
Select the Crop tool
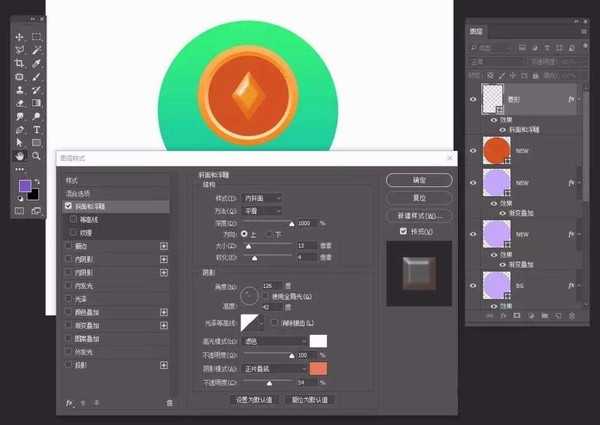pyautogui.click(x=19, y=63)
